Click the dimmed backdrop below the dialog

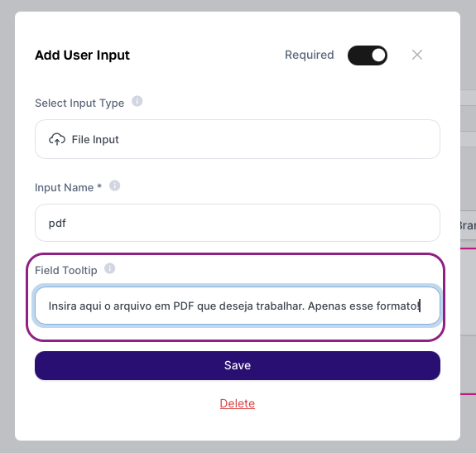(x=238, y=447)
